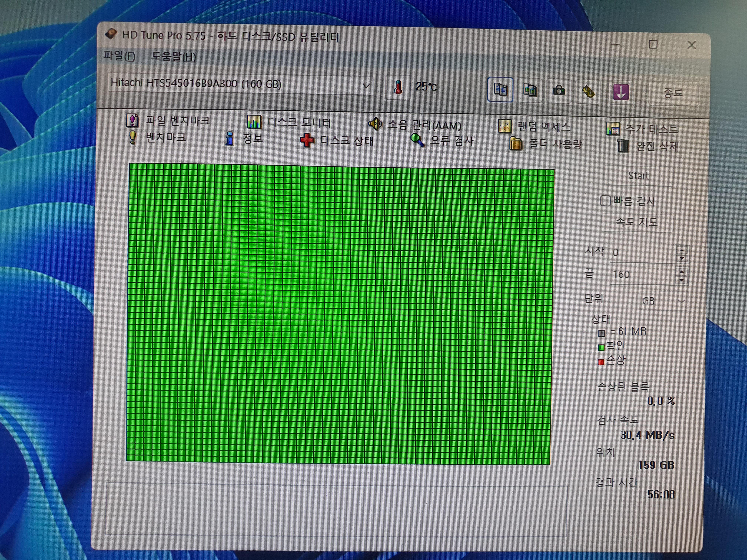The image size is (747, 560).
Task: Click the red 손상 legend swatch
Action: coord(600,362)
